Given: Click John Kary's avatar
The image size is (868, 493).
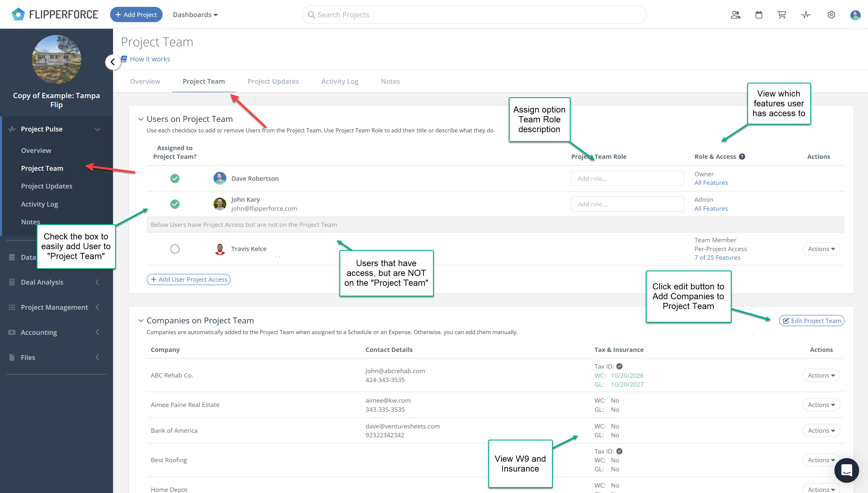Looking at the screenshot, I should (x=220, y=204).
